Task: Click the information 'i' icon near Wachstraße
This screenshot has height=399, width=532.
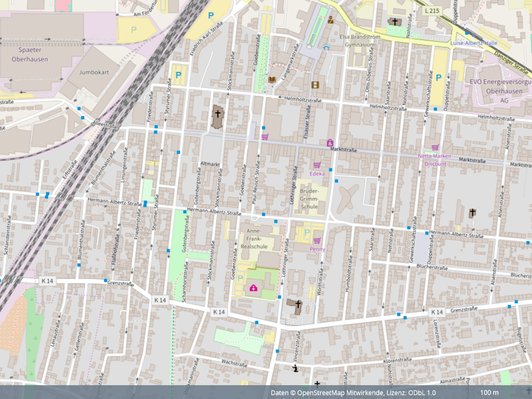Action: [296, 368]
